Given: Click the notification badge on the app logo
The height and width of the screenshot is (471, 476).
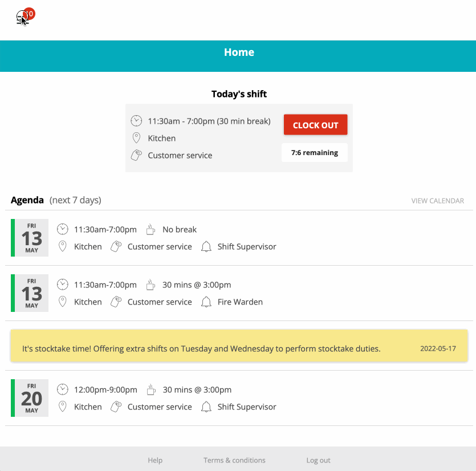Looking at the screenshot, I should 30,13.
